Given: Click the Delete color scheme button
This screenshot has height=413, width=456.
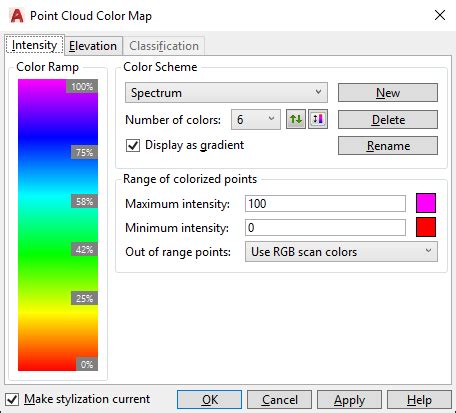Looking at the screenshot, I should pos(388,120).
